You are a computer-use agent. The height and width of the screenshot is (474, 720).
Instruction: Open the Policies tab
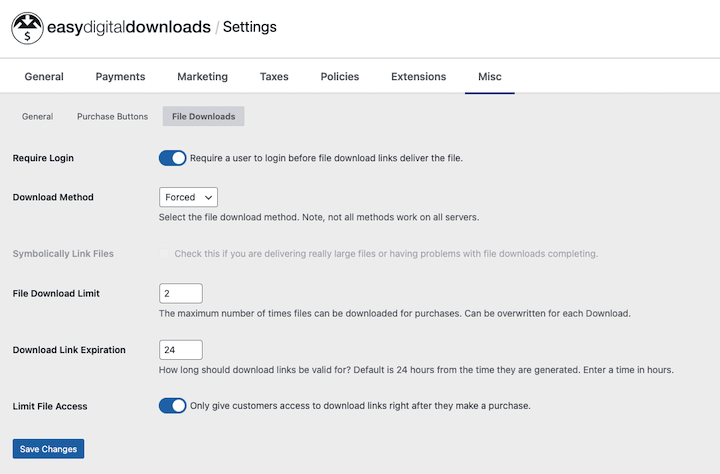coord(340,77)
